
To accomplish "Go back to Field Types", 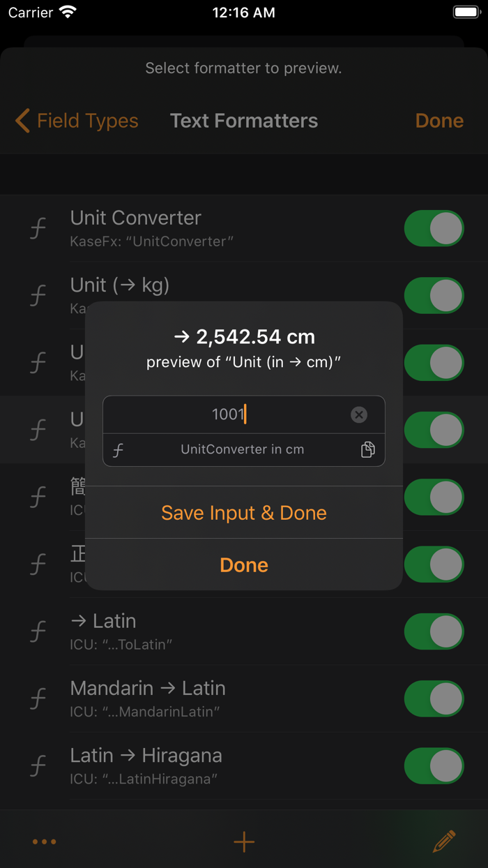I will click(x=77, y=121).
